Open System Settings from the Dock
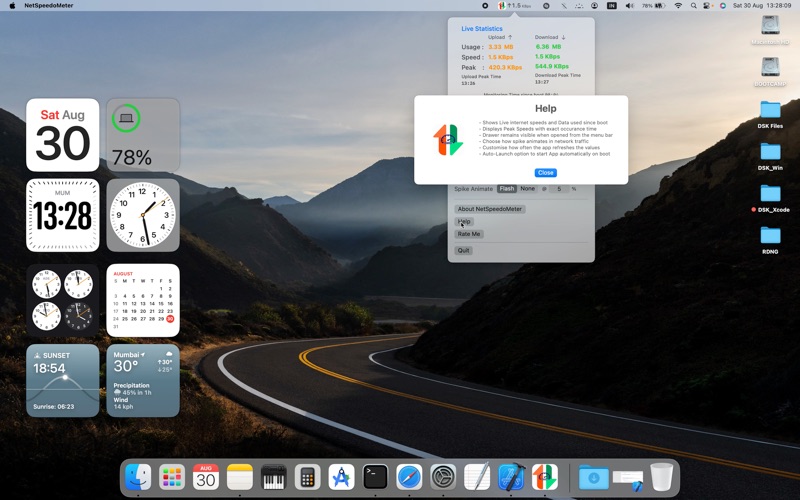The width and height of the screenshot is (800, 500). pos(443,477)
